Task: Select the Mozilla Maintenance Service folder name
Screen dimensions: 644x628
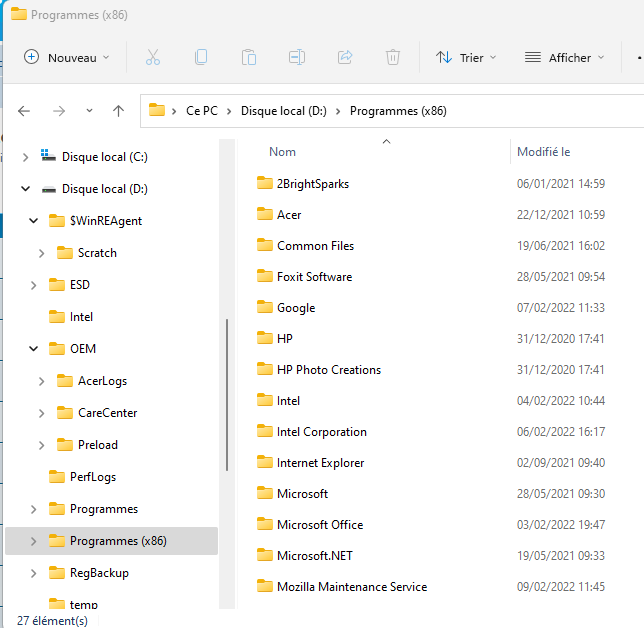Action: tap(352, 587)
